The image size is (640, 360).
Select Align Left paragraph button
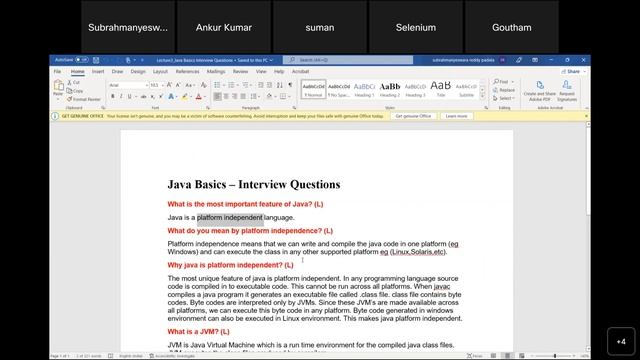[218, 96]
